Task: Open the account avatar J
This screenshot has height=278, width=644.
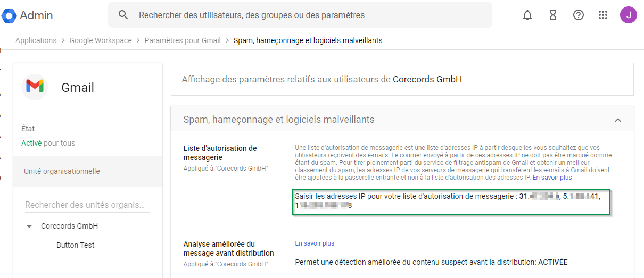Action: point(629,15)
